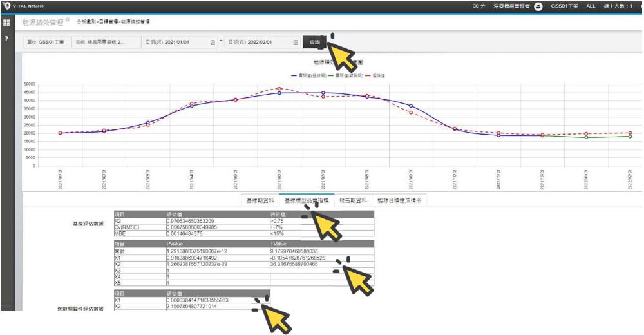Switch to the 基線期資料 tab
Viewport: 644px width, 335px height.
(261, 200)
